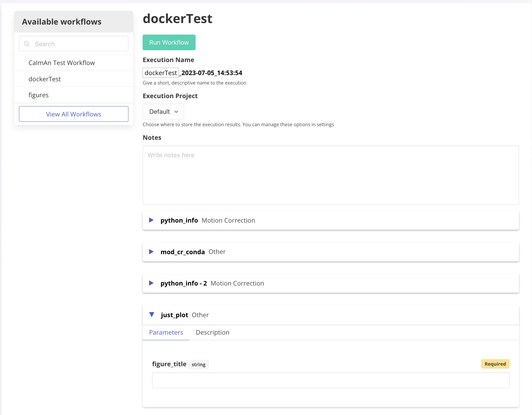Expand the python_info - 2 section
The width and height of the screenshot is (532, 415).
click(151, 283)
